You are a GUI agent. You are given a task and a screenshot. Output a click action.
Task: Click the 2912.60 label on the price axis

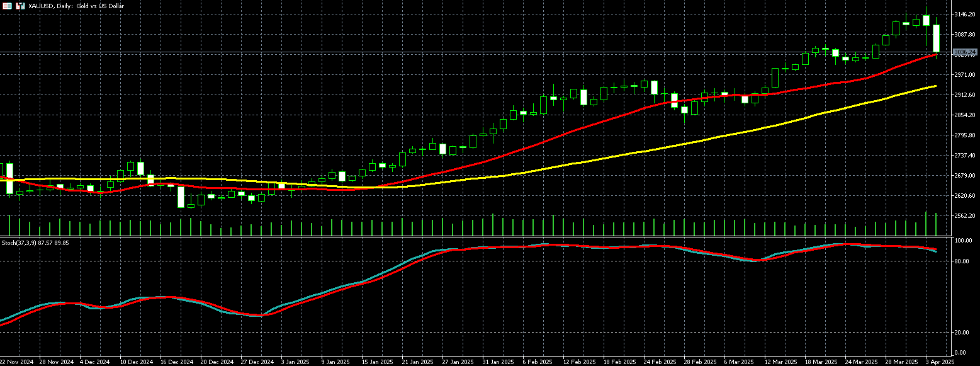(x=964, y=94)
